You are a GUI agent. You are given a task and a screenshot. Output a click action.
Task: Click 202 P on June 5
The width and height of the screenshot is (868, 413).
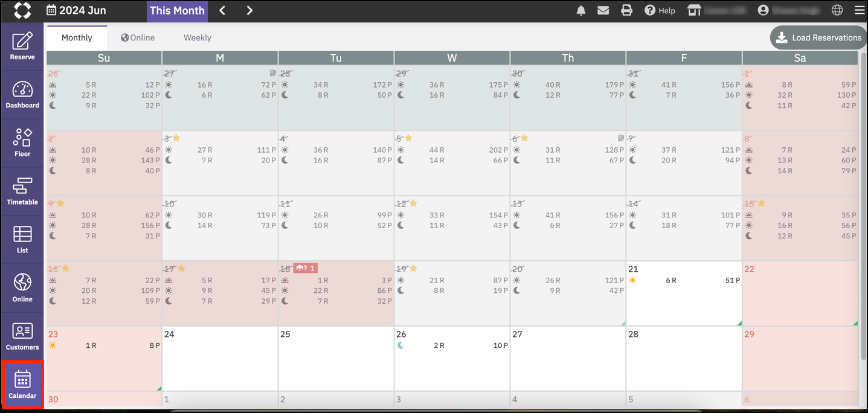[498, 150]
